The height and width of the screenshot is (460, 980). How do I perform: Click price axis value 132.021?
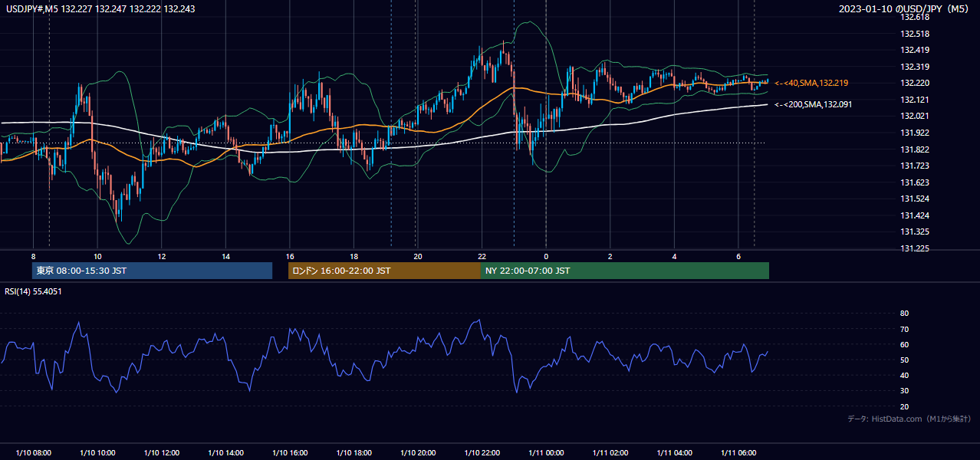click(915, 117)
